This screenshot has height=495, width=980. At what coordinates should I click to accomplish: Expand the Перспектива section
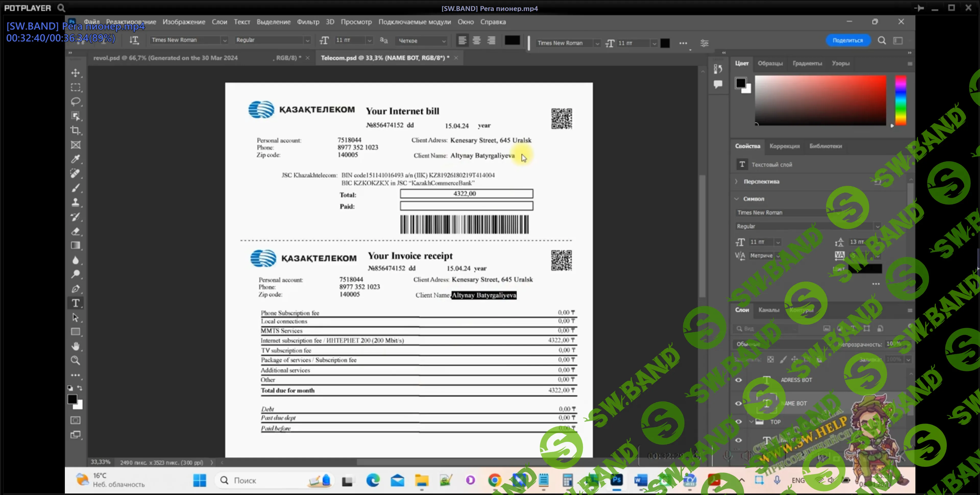click(736, 182)
